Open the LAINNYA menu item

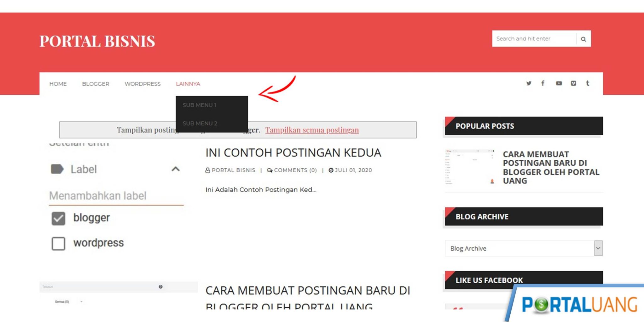(x=188, y=84)
